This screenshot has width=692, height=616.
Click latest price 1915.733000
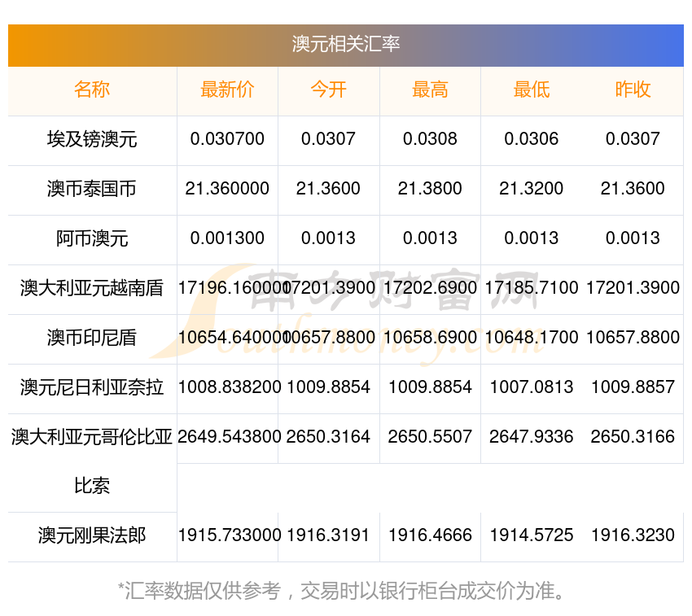(x=230, y=535)
